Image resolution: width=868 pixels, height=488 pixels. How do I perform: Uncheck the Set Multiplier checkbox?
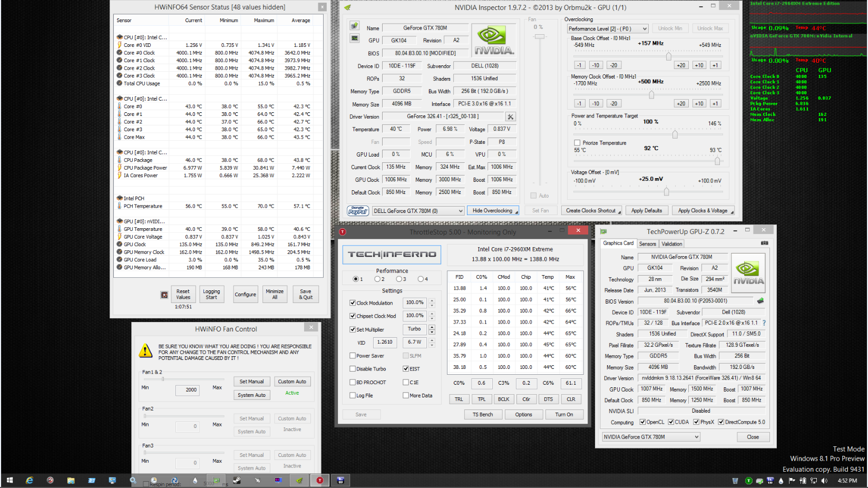(x=353, y=329)
